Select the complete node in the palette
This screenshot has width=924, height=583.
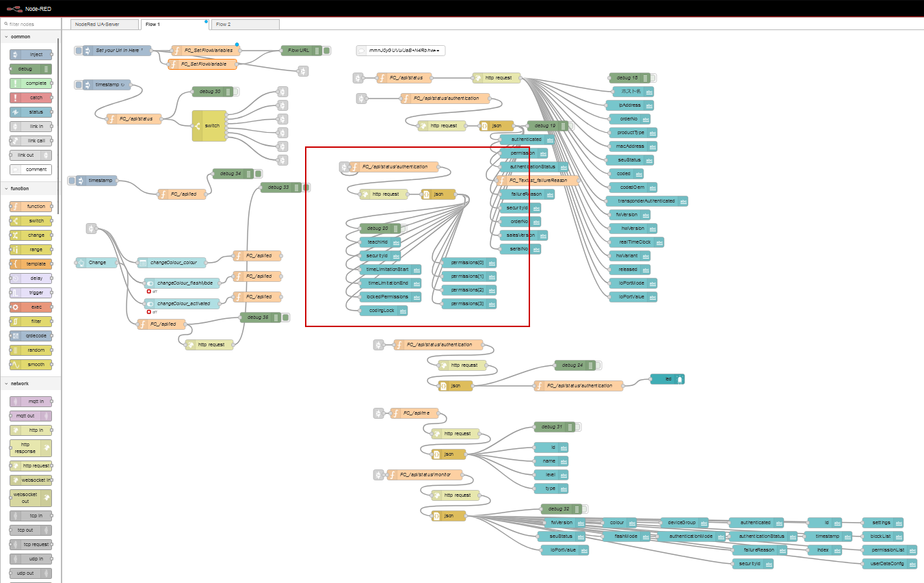click(x=31, y=83)
